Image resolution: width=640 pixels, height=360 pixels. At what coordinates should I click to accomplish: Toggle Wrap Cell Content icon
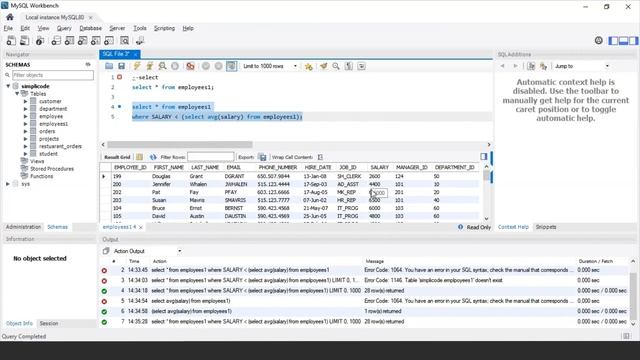click(x=320, y=157)
